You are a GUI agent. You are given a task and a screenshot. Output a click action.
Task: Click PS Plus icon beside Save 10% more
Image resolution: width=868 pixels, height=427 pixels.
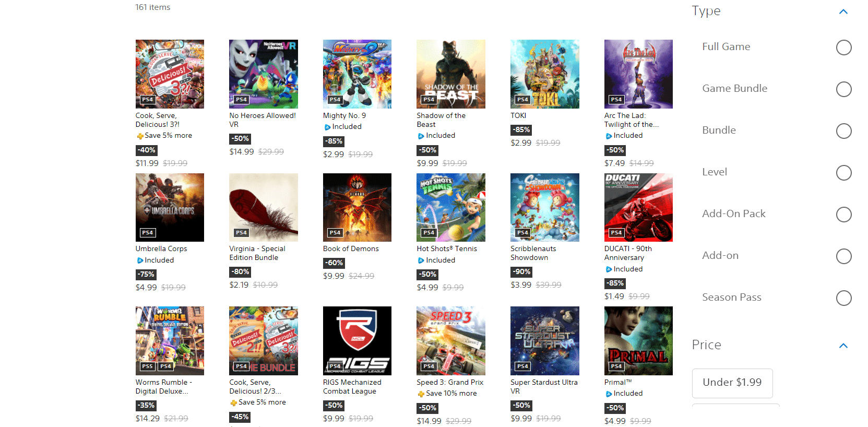[x=421, y=394]
